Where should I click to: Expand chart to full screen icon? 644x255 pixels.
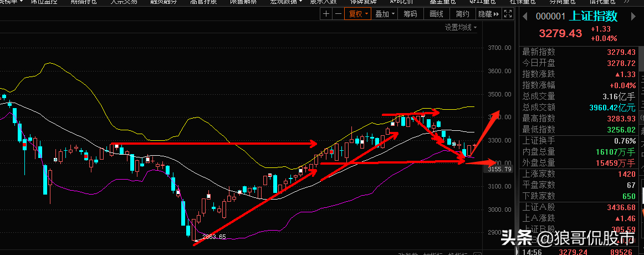508,14
